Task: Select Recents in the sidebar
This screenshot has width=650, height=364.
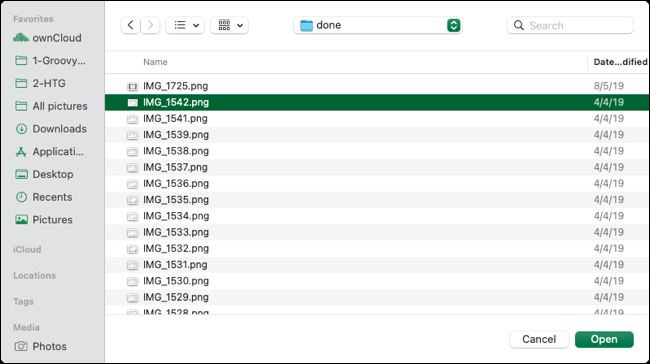Action: coord(44,197)
